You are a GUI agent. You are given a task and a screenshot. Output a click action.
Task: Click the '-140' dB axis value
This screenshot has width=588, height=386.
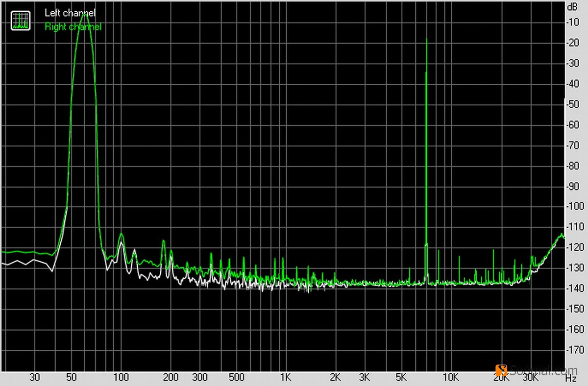(576, 289)
